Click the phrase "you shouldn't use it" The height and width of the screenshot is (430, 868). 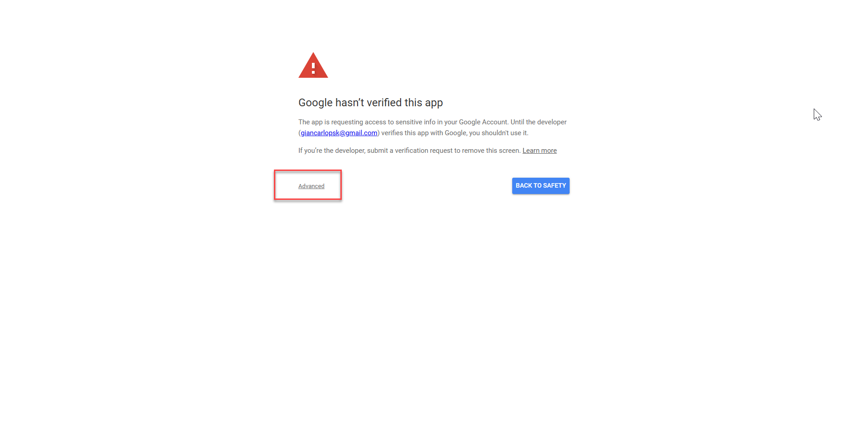point(498,133)
